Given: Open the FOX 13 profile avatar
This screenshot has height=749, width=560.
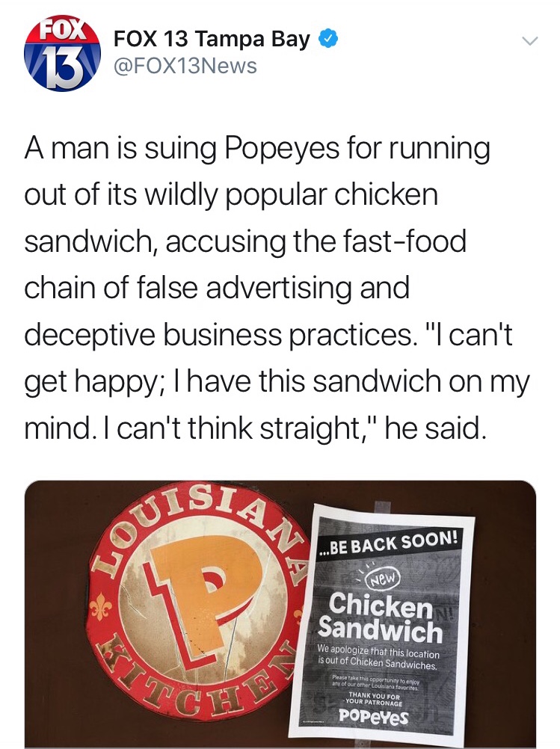Looking at the screenshot, I should [63, 56].
